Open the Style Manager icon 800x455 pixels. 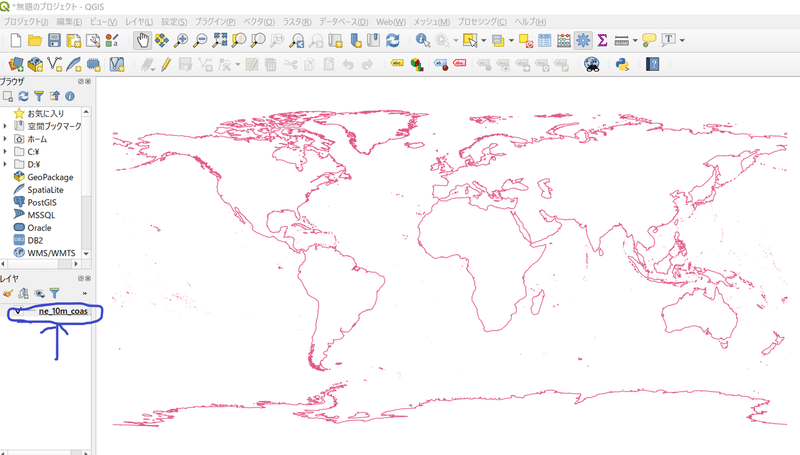112,40
